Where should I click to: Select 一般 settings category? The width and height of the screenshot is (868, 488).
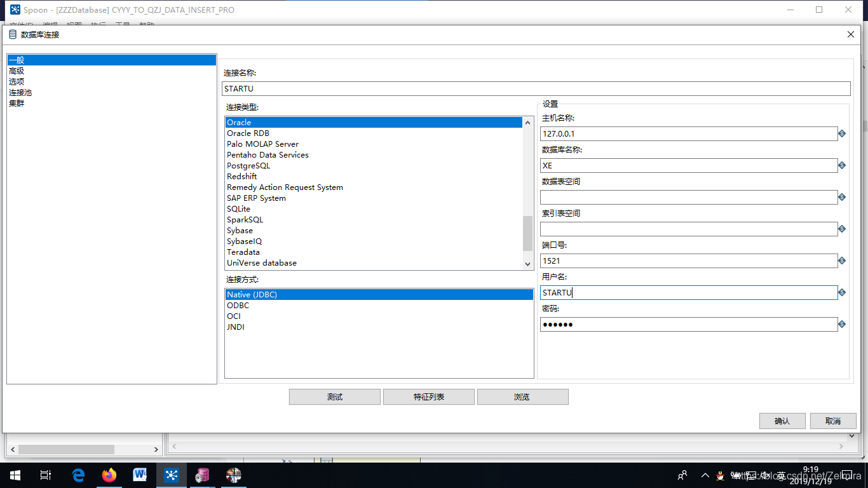(x=112, y=60)
